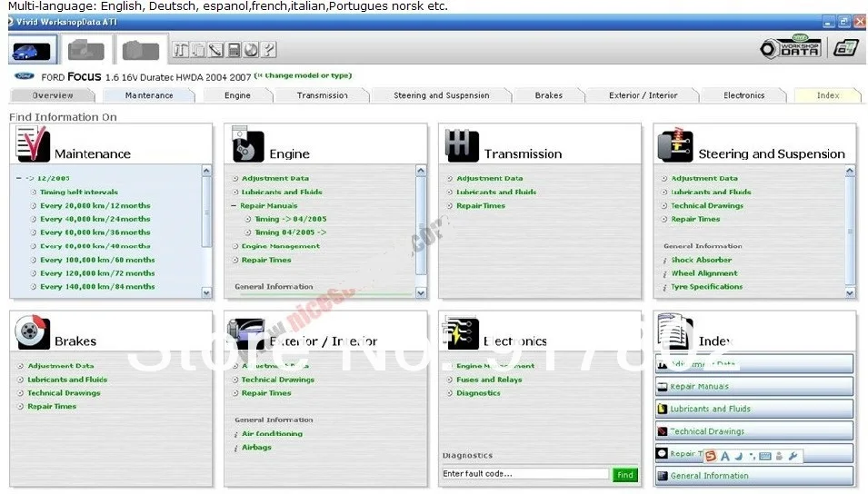Switch to the Maintenance tab
The image size is (868, 494).
click(149, 95)
